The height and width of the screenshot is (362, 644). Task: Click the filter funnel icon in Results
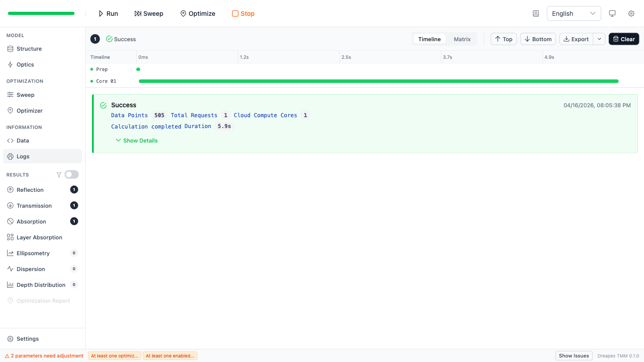59,174
